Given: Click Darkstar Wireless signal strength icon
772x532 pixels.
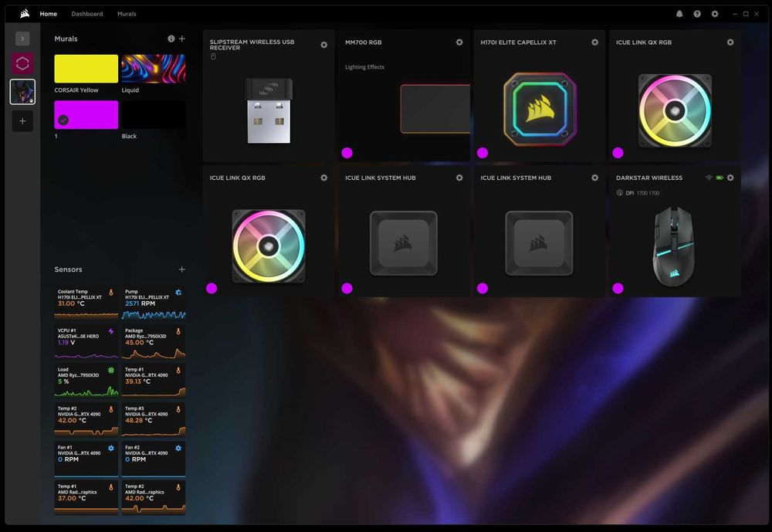Looking at the screenshot, I should click(x=709, y=178).
